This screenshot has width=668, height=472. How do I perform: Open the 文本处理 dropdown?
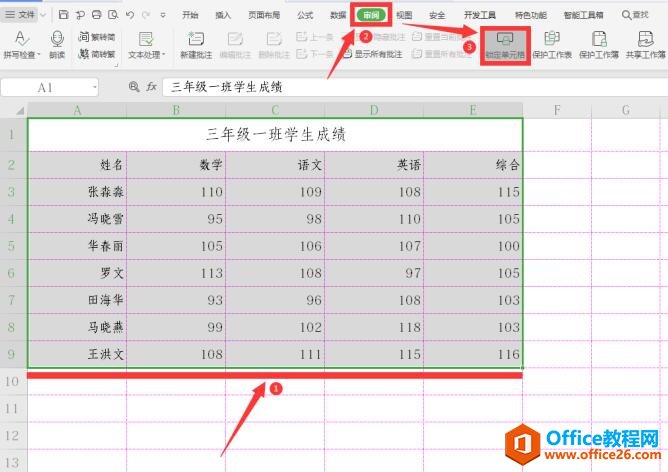[x=147, y=44]
